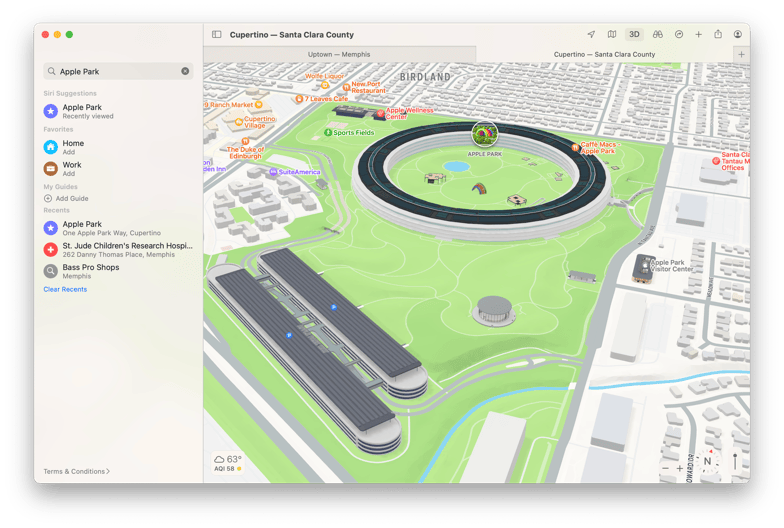The image size is (784, 528).
Task: Select The Duke of Edinburgh pin
Action: pos(245,142)
